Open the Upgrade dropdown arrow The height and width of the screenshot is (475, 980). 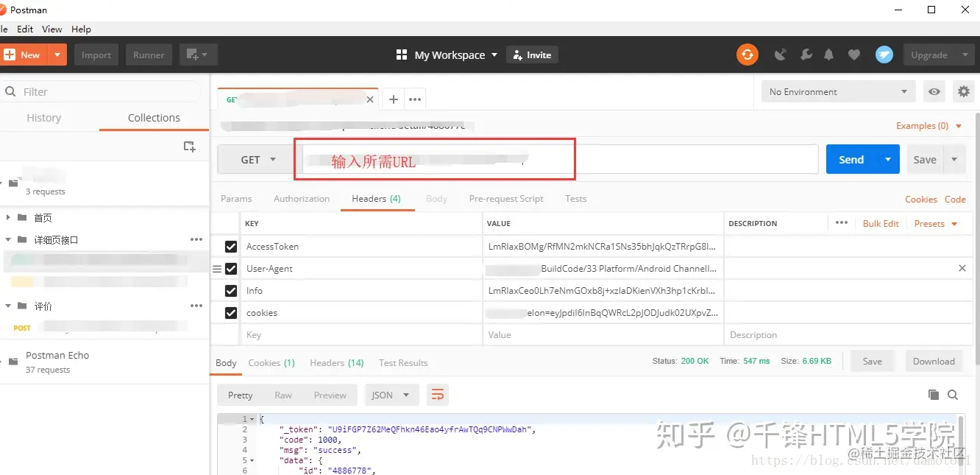965,55
